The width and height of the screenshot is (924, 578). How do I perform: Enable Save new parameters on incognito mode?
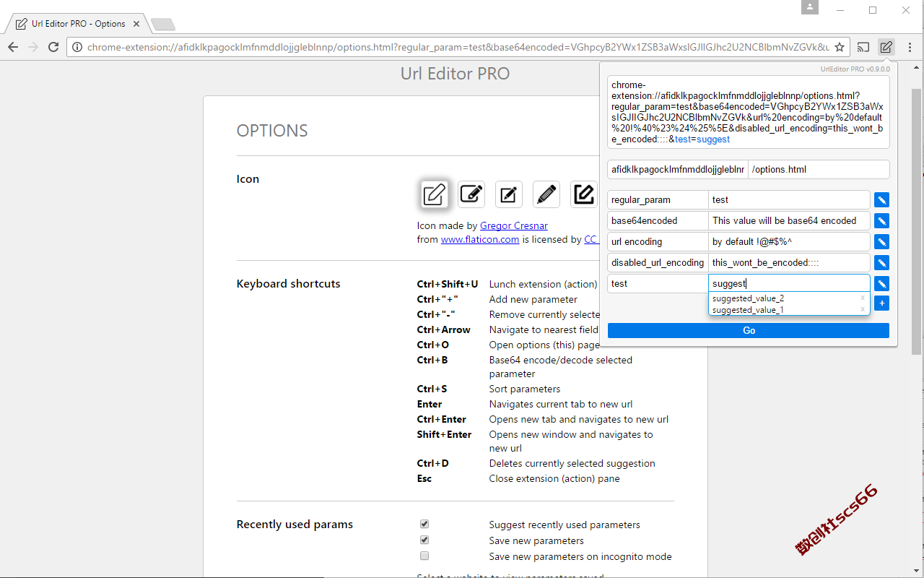424,556
